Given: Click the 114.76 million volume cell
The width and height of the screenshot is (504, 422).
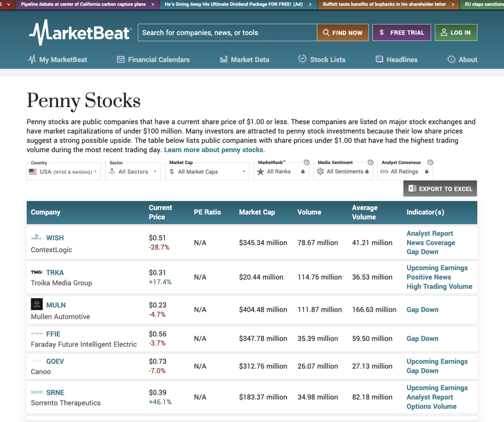Looking at the screenshot, I should click(x=320, y=277).
